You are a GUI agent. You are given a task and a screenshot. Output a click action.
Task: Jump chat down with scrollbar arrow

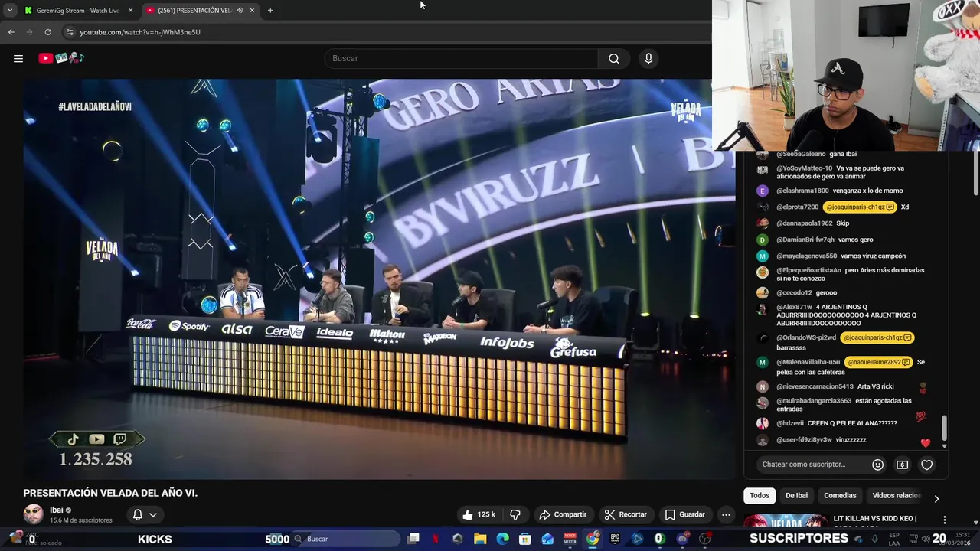pos(944,445)
